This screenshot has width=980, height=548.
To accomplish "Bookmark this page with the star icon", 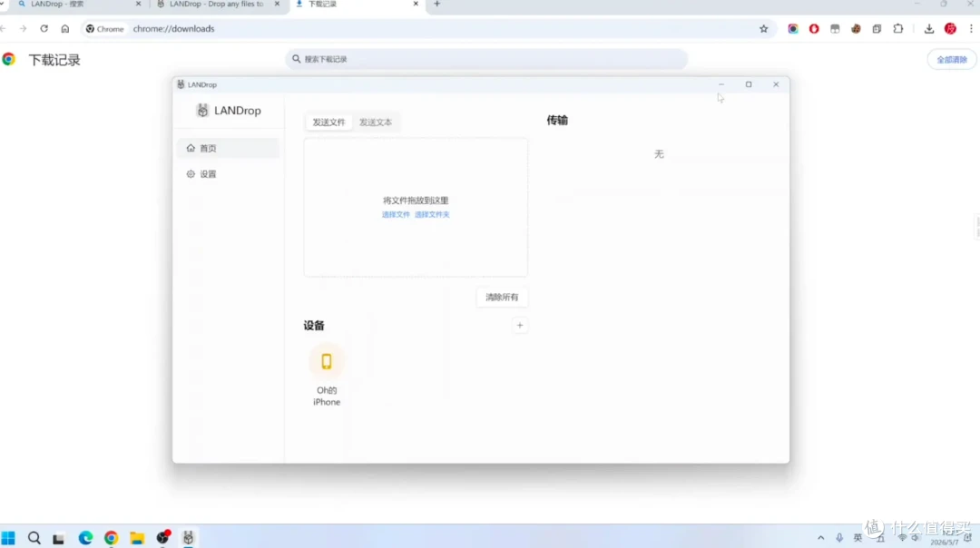I will [x=763, y=29].
